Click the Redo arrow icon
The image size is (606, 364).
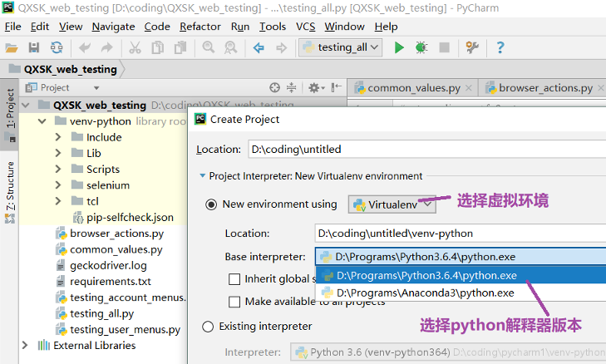click(x=107, y=48)
